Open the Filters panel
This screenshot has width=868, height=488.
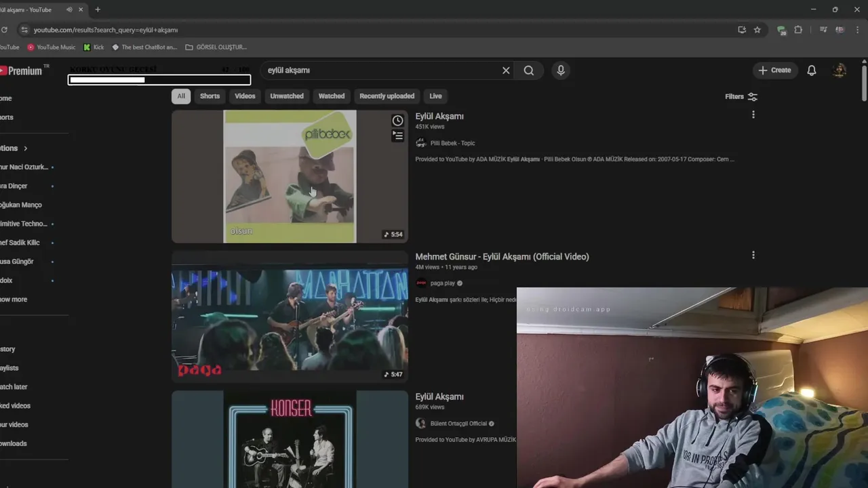pyautogui.click(x=741, y=96)
